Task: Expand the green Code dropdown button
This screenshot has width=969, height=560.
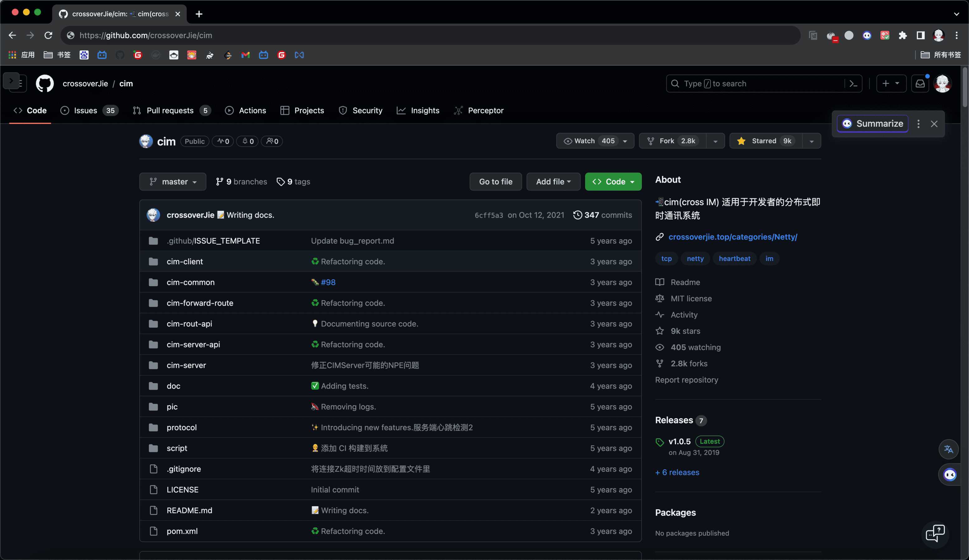Action: [613, 181]
